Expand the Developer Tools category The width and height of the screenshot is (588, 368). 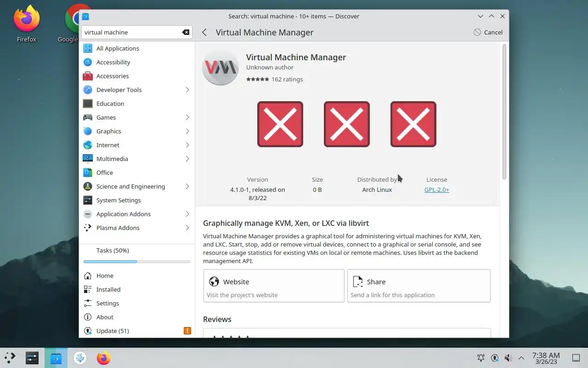187,90
